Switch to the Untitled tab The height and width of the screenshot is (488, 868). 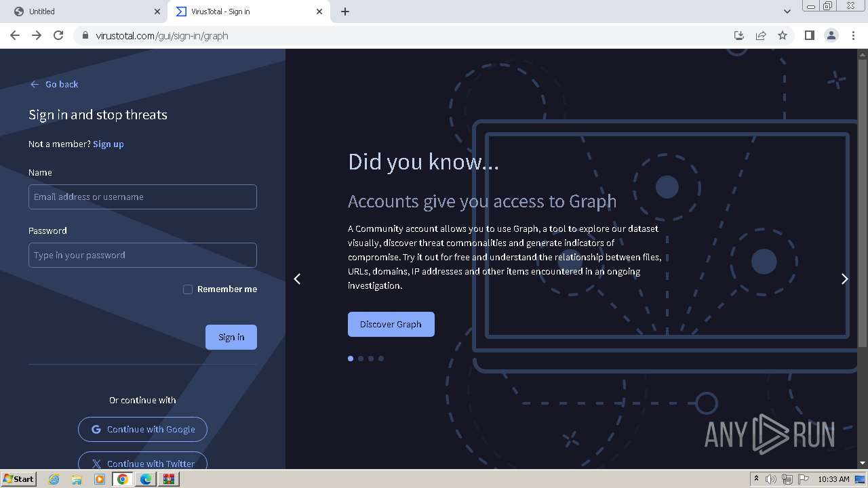coord(85,12)
